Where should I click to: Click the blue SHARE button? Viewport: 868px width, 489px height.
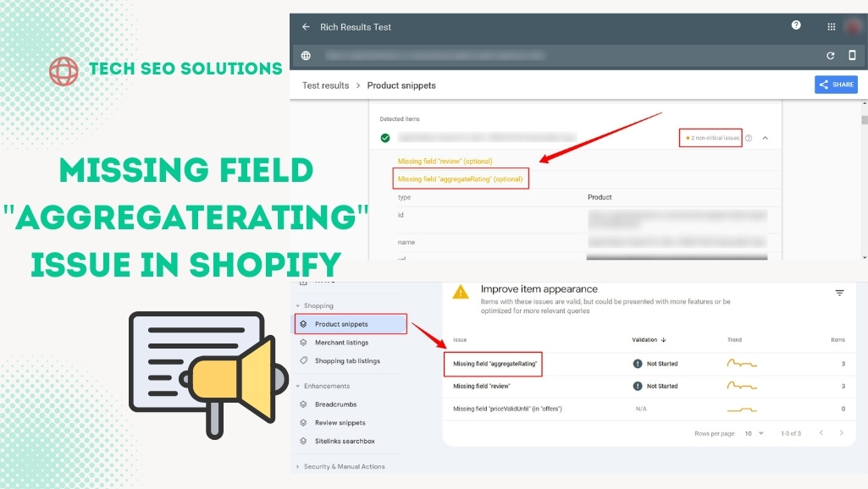pos(836,85)
